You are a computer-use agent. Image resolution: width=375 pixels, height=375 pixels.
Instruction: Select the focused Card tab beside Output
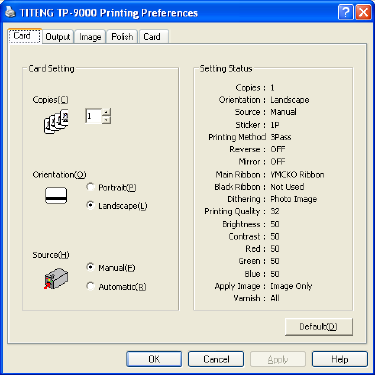click(x=24, y=36)
